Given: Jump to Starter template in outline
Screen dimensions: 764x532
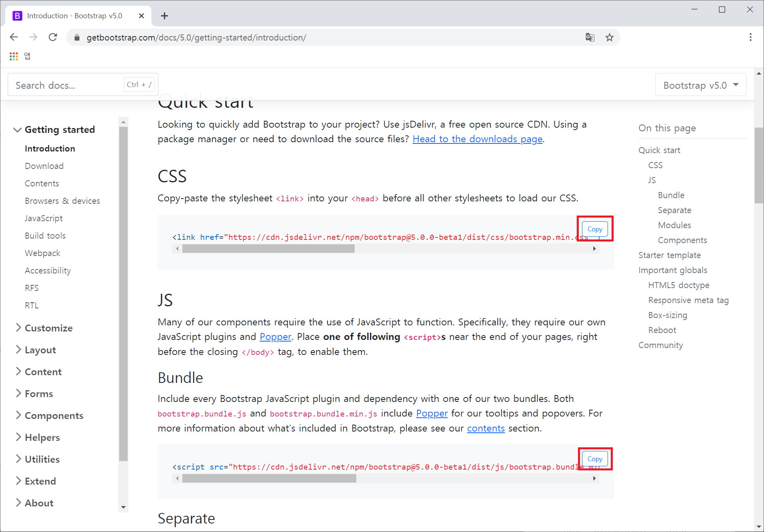Looking at the screenshot, I should pos(670,255).
